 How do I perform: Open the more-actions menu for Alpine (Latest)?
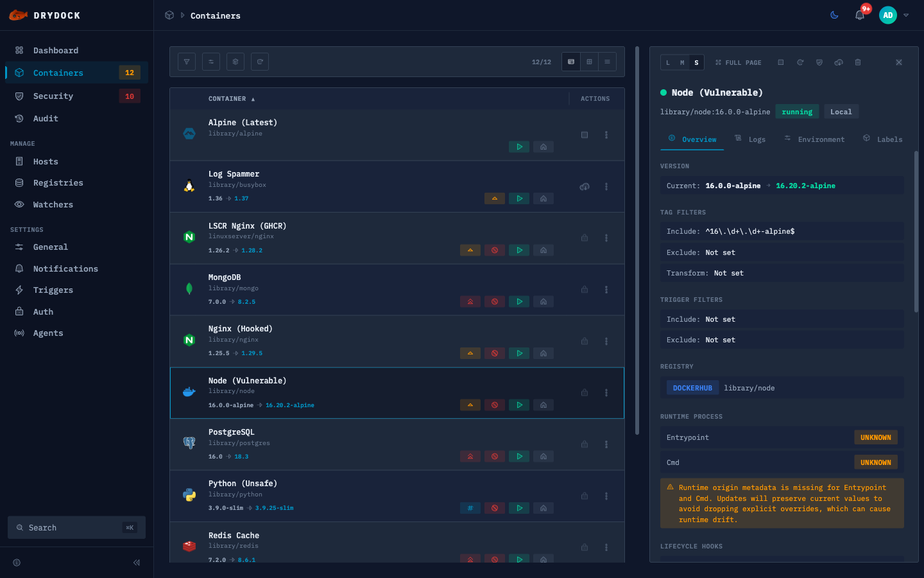(x=606, y=135)
